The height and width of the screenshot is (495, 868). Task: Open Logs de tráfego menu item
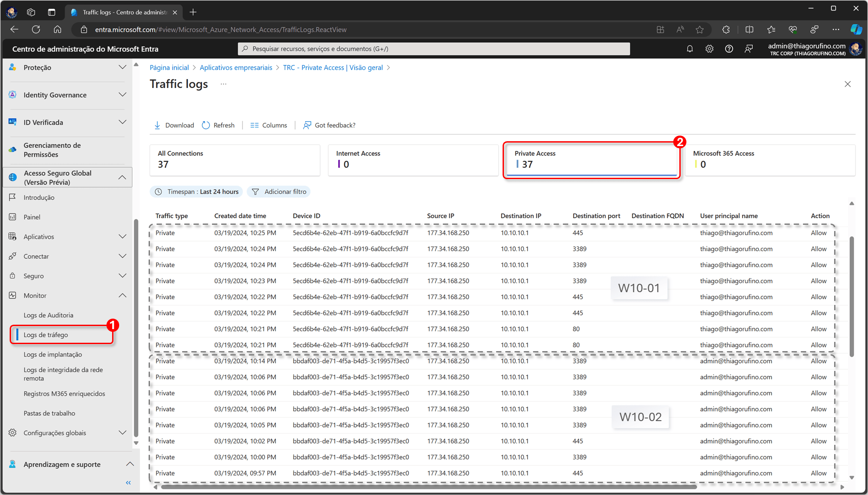coord(46,335)
